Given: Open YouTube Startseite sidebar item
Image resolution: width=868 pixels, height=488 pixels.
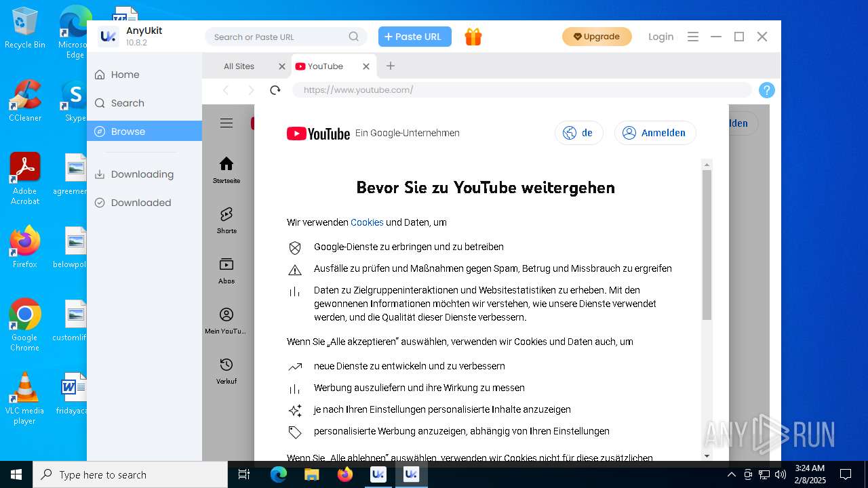Looking at the screenshot, I should pos(226,169).
